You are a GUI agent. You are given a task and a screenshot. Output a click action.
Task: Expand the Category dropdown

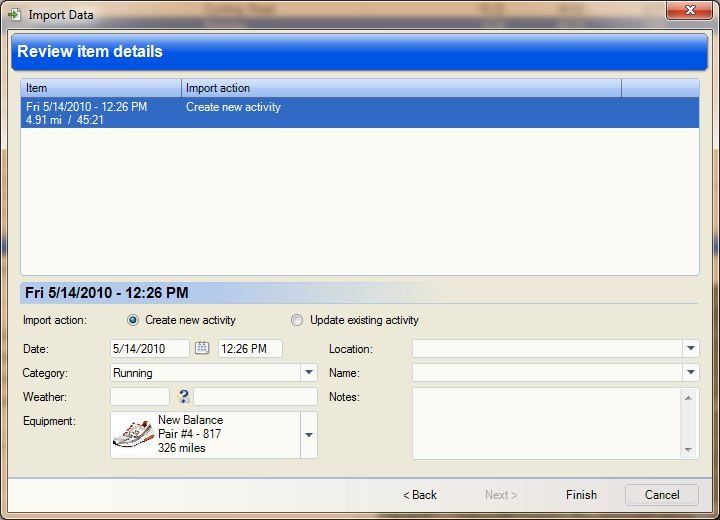pos(309,372)
